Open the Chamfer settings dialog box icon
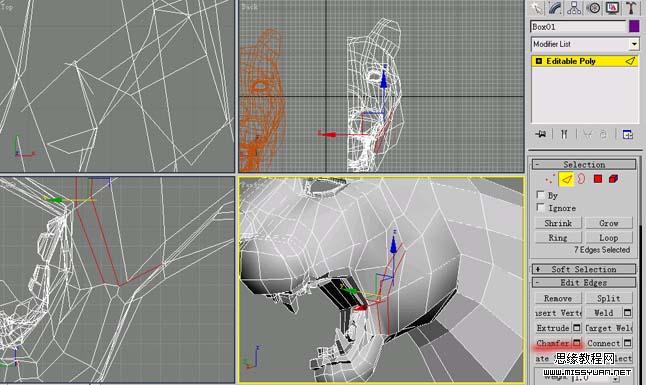This screenshot has height=385, width=646. click(x=577, y=343)
